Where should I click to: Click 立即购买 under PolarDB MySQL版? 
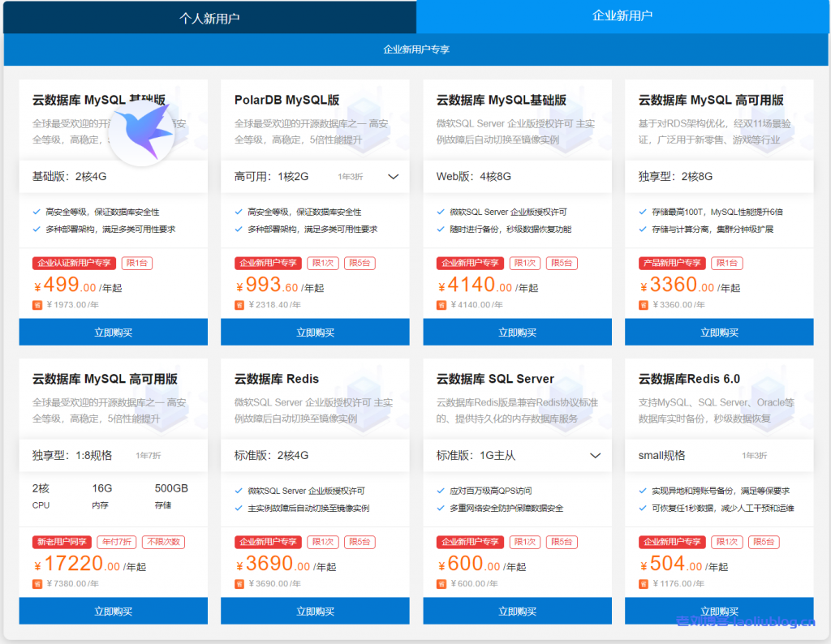pos(315,332)
